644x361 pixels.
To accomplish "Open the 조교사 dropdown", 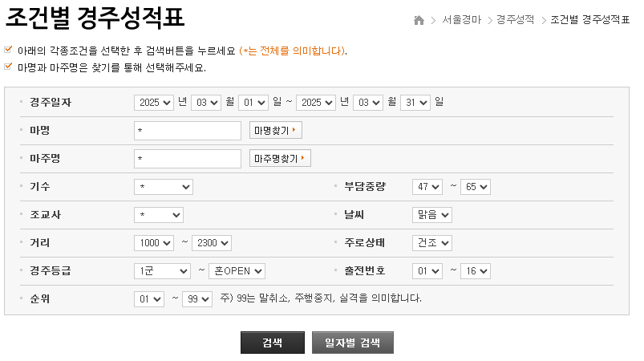I will tap(159, 215).
